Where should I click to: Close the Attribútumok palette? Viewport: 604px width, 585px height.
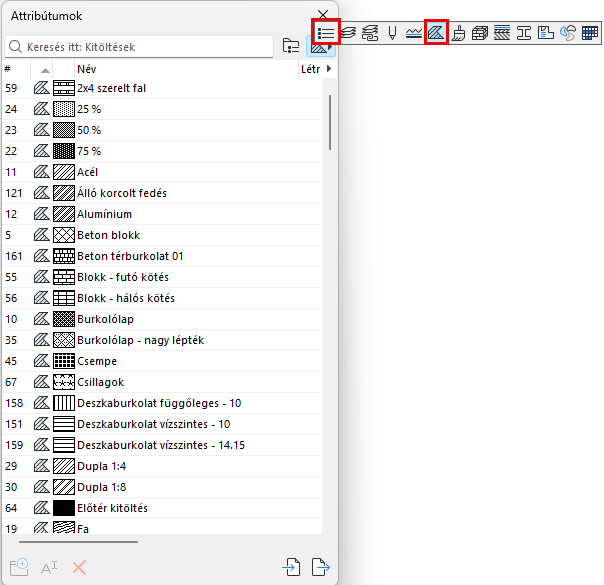click(323, 15)
